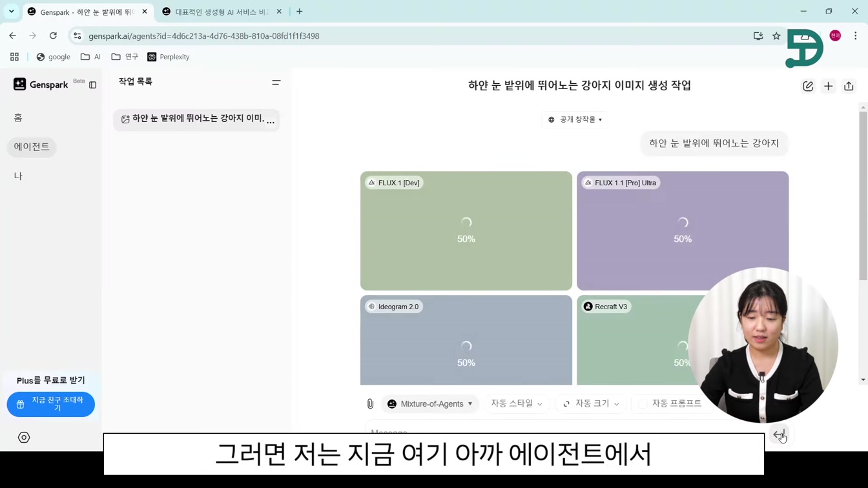Open settings hexagon icon at sidebar bottom
This screenshot has width=868, height=488.
pyautogui.click(x=24, y=438)
